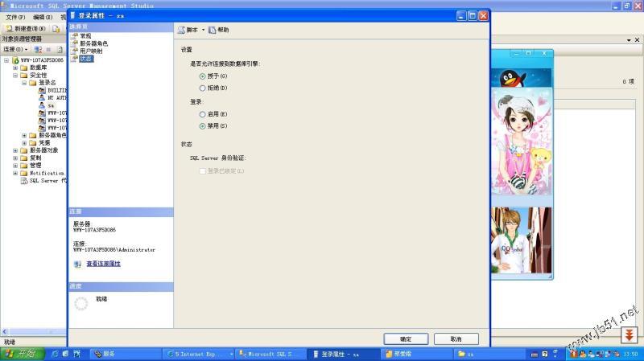
Task: Select the BUILTIN login icon
Action: (x=42, y=90)
